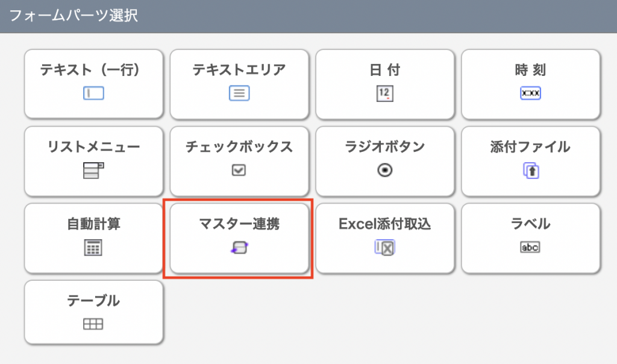
Task: Select the リストメニュー part
Action: (93, 161)
